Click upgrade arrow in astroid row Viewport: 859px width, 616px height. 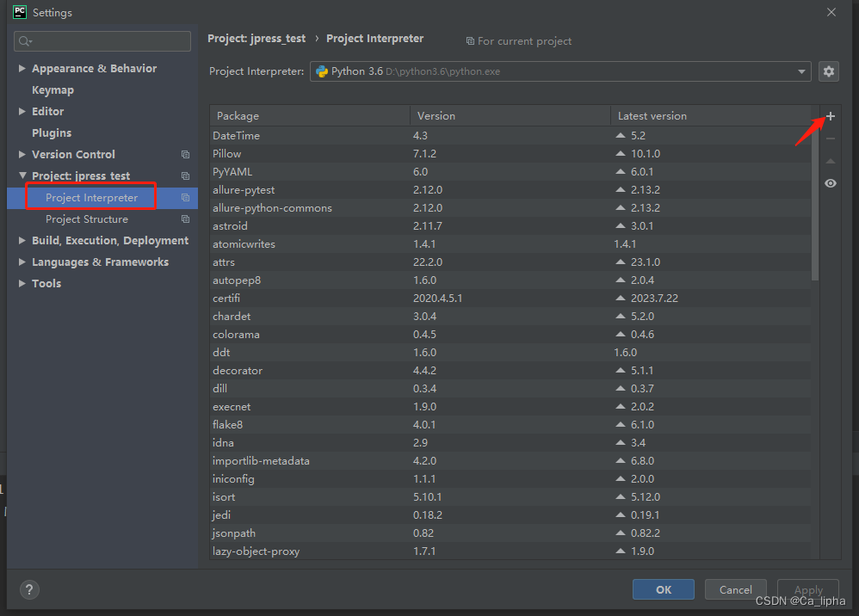[x=620, y=225]
